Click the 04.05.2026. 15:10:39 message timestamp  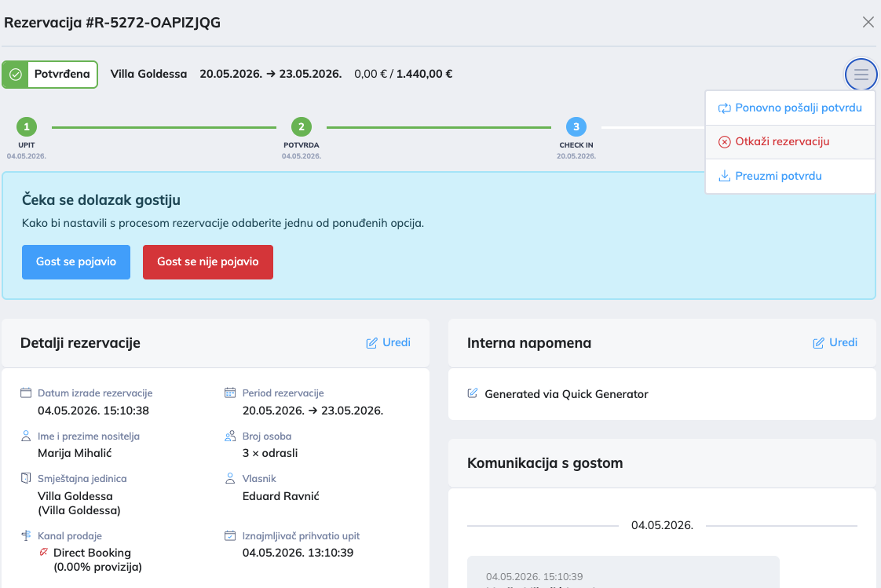point(534,577)
